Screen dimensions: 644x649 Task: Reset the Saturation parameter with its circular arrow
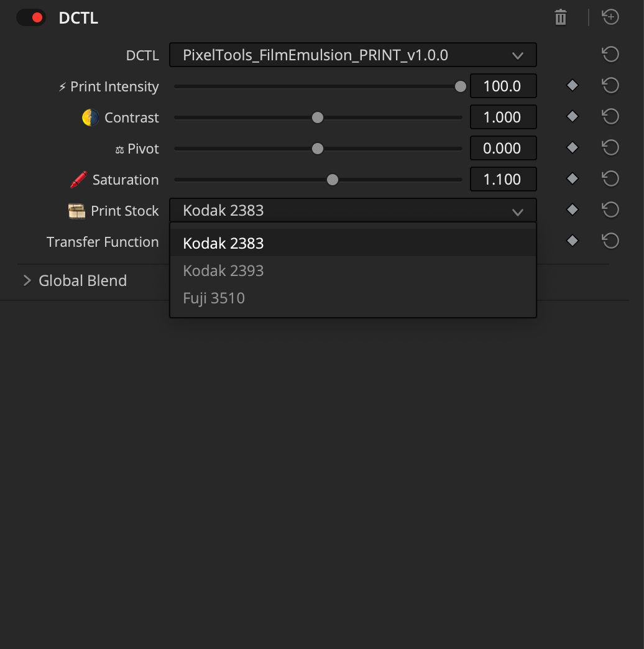[x=610, y=178]
